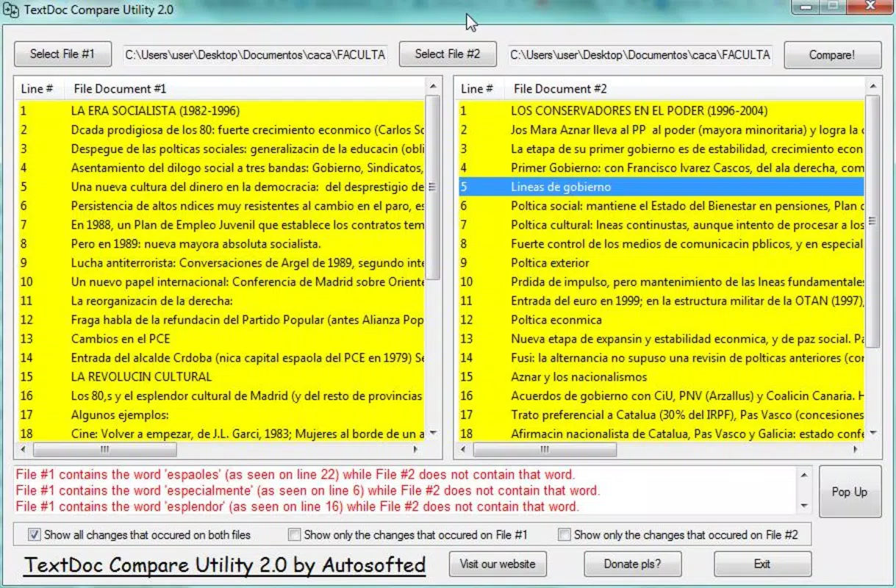Click result line mentioning word 'especialmente'
The width and height of the screenshot is (896, 588).
pyautogui.click(x=307, y=490)
